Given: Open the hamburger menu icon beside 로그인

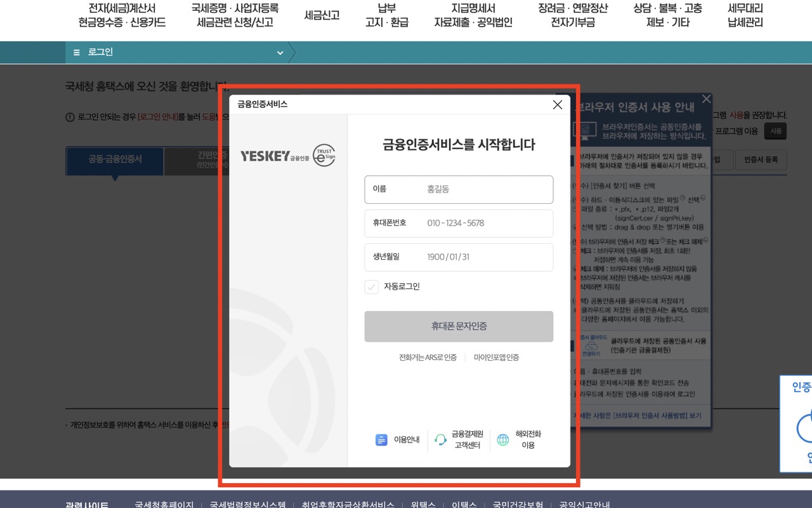Looking at the screenshot, I should pyautogui.click(x=77, y=53).
